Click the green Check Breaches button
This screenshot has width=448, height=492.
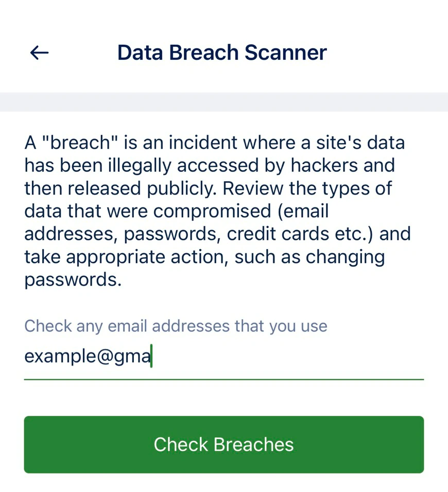223,444
